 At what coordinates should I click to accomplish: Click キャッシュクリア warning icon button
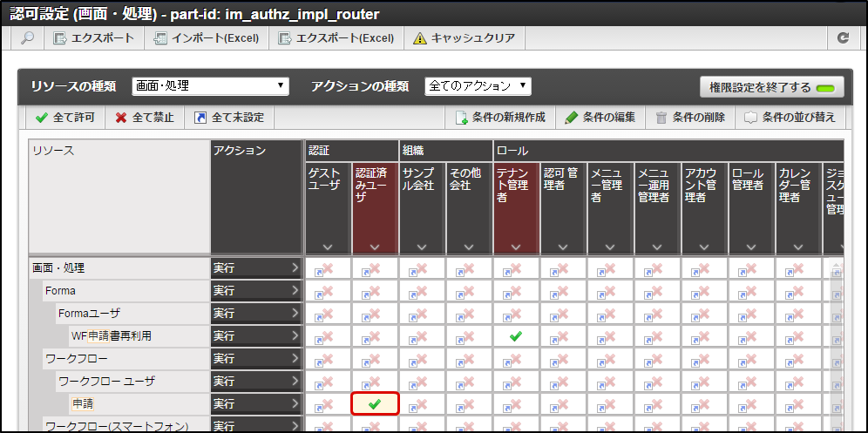coord(465,38)
